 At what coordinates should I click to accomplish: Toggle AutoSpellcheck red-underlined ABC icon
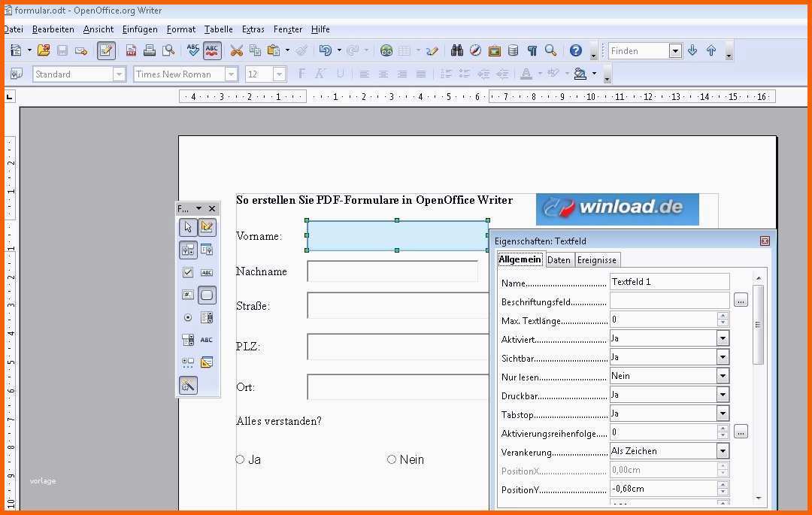[212, 50]
